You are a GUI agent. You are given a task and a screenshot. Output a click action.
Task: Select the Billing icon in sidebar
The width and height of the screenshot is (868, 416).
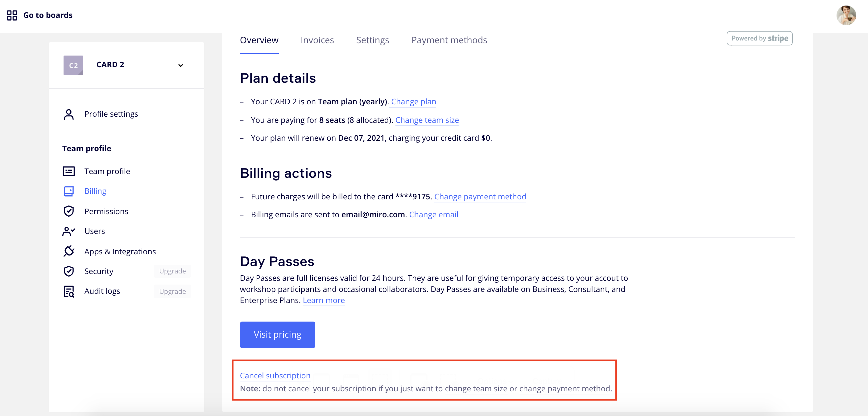(69, 191)
